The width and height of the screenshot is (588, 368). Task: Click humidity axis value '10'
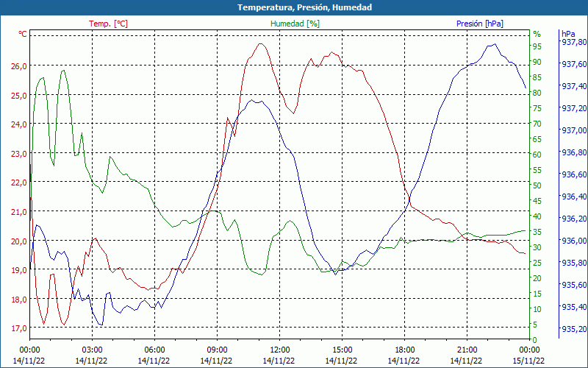pos(537,309)
